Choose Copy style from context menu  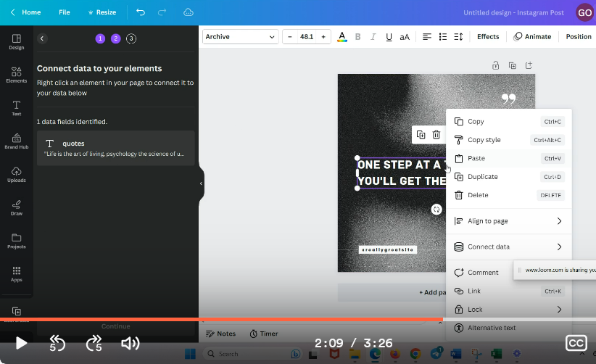[x=509, y=140]
